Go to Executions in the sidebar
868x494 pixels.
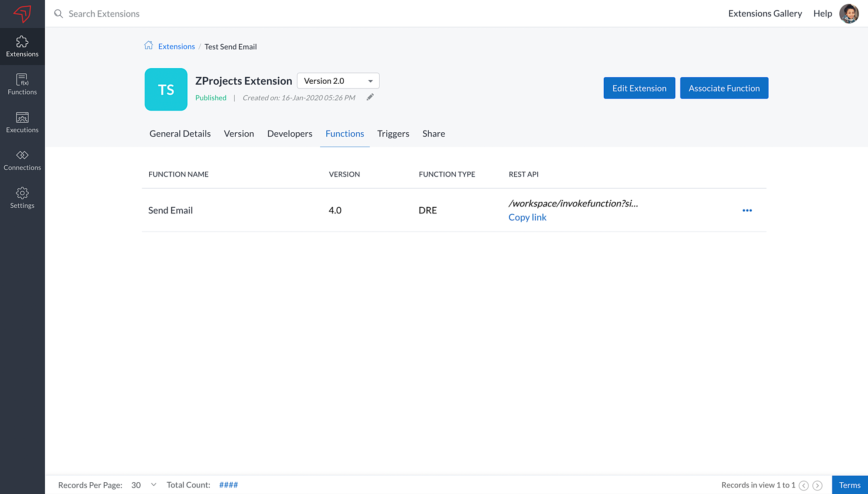pos(22,122)
